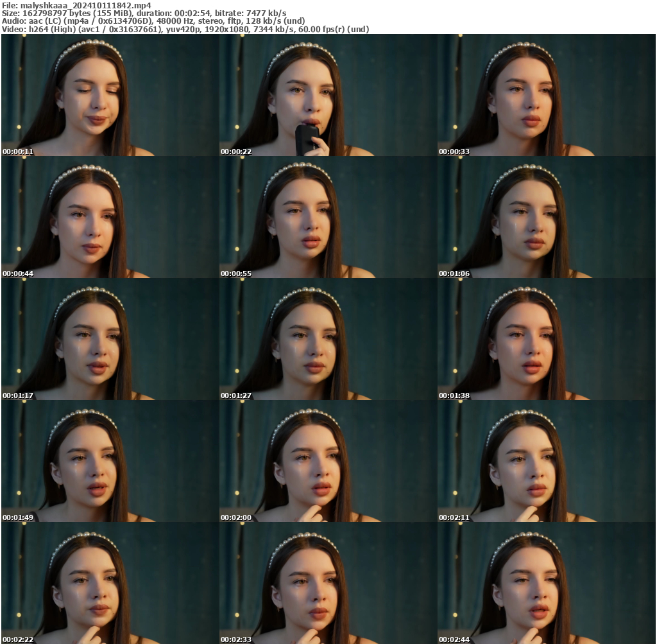Select the thumbnail frame at 00:01:17
657x644 pixels.
[110, 339]
